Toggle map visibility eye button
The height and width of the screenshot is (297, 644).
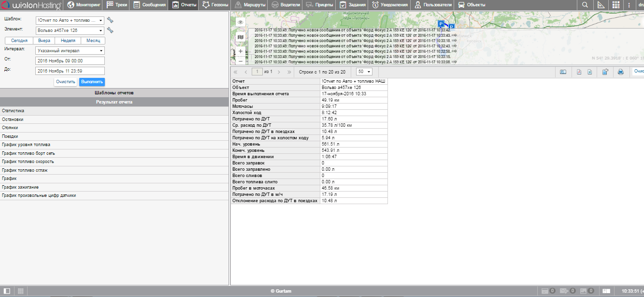(241, 22)
